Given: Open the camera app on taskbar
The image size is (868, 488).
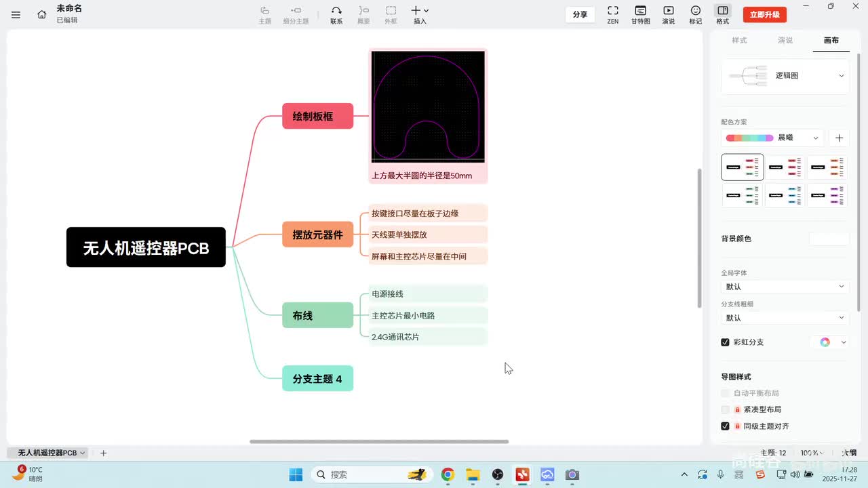Looking at the screenshot, I should (572, 474).
